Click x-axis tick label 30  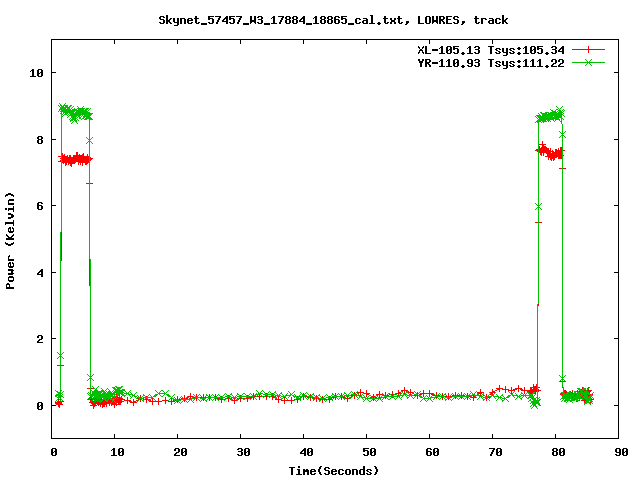coord(243,452)
